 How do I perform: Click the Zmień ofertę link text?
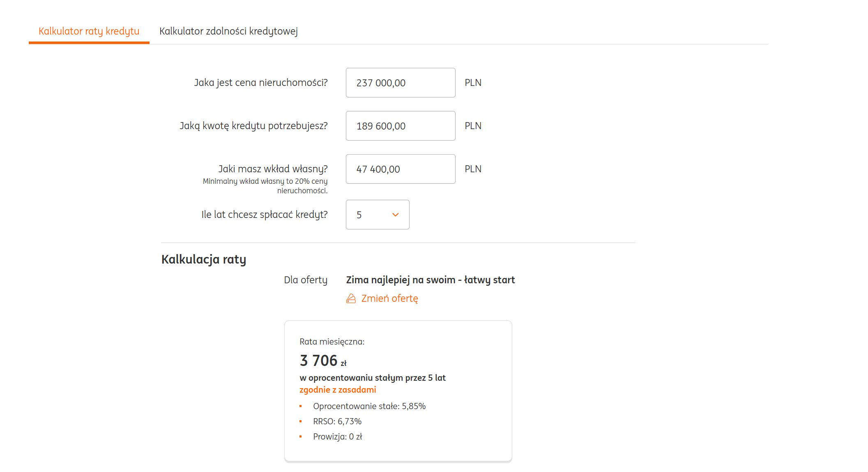click(389, 298)
